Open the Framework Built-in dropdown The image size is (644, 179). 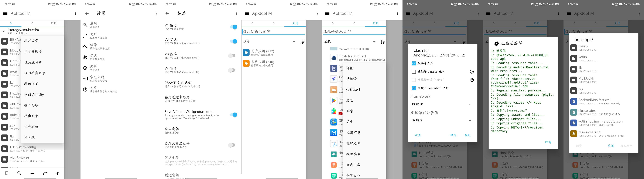(442, 104)
